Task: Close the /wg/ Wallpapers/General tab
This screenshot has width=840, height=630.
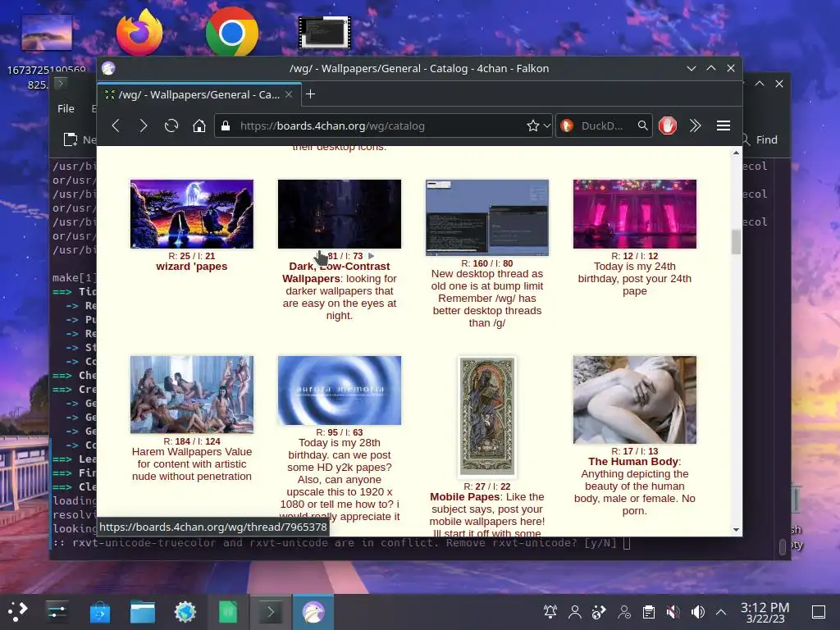Action: click(x=289, y=94)
